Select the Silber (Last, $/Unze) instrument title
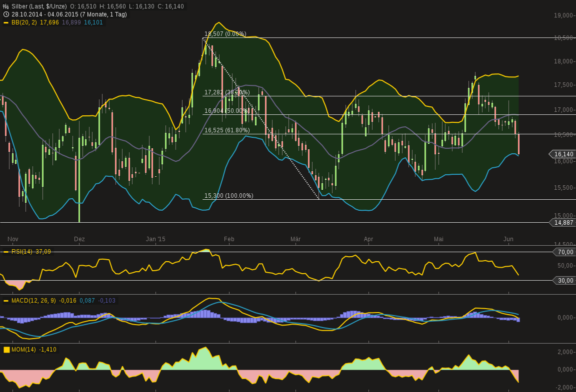This screenshot has height=392, width=576. (x=39, y=6)
